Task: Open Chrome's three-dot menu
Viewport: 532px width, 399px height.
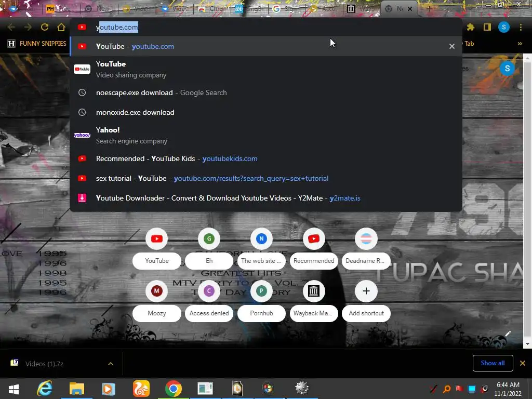Action: (521, 27)
